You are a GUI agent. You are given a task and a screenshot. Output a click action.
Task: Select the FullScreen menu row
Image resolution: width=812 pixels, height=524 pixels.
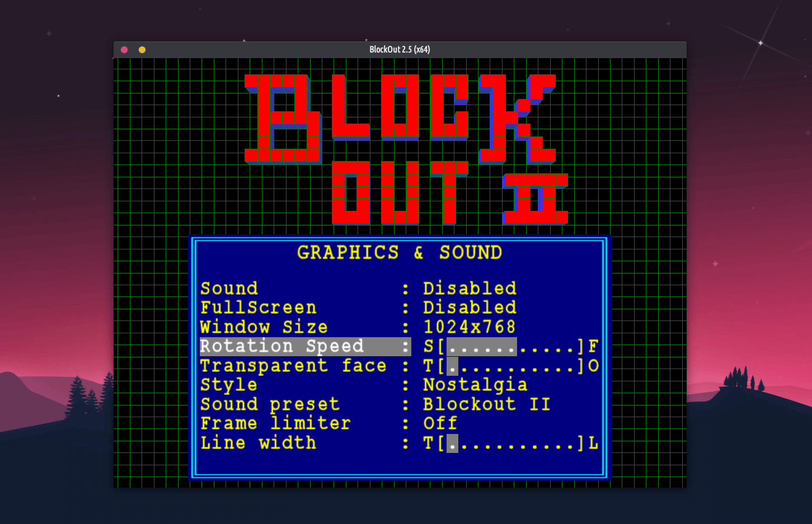coord(400,308)
